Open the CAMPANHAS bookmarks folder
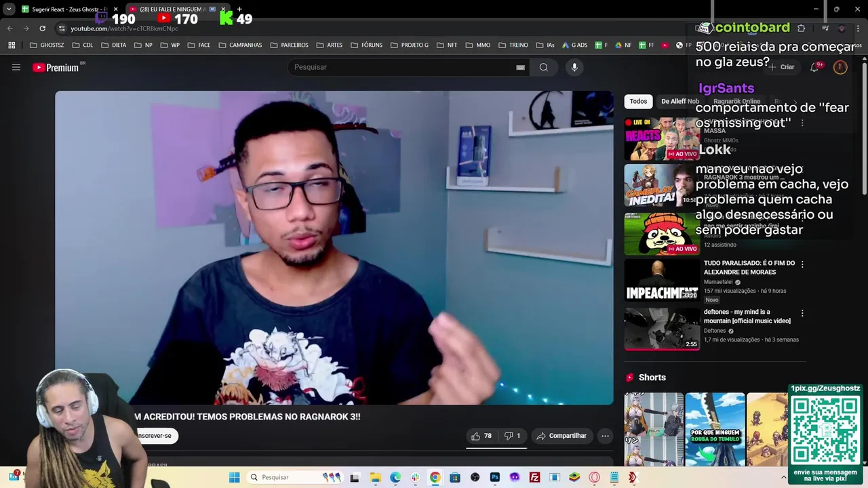Viewport: 868px width, 488px height. [239, 45]
